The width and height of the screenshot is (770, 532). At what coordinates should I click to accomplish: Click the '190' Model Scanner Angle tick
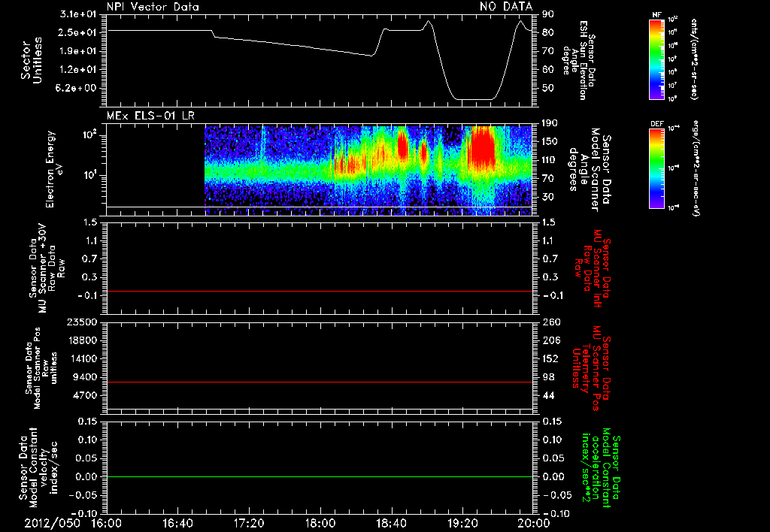(550, 123)
